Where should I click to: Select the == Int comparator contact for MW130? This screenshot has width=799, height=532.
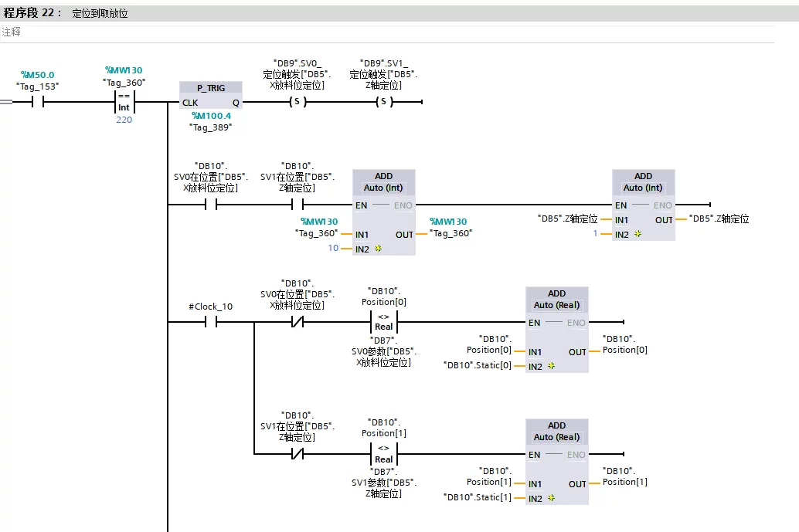(124, 102)
